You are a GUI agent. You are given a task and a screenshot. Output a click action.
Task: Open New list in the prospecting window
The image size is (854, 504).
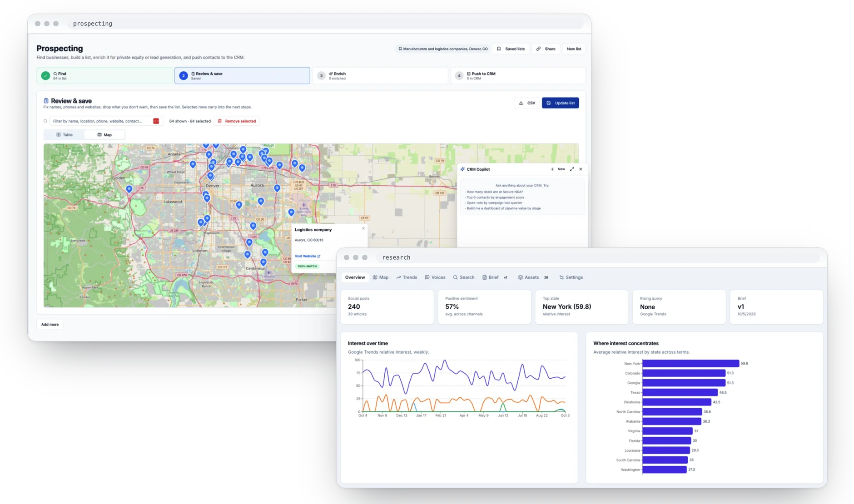(x=574, y=49)
